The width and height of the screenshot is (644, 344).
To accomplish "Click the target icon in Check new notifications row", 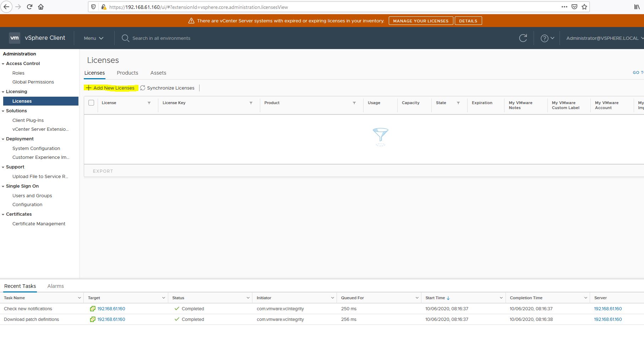I will [x=93, y=309].
